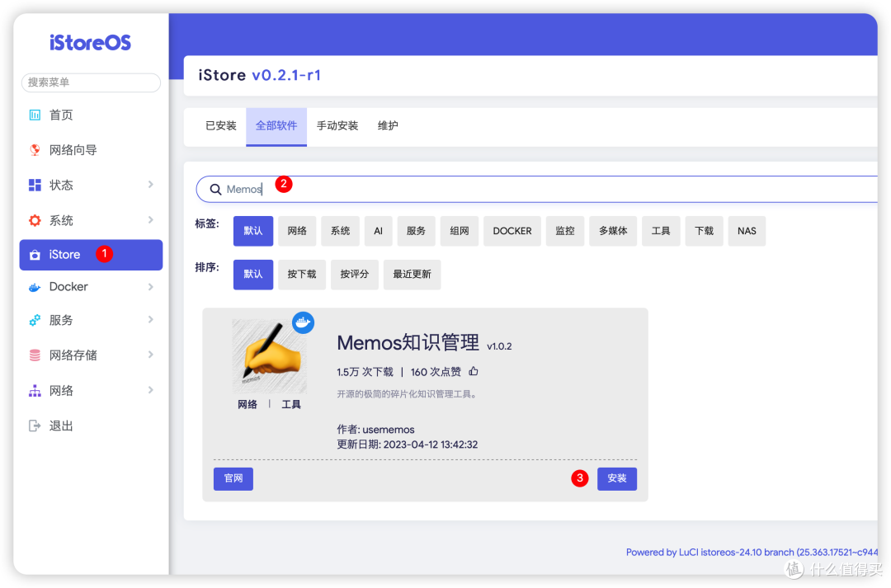Open the 手动安装 tab
891x588 pixels.
point(337,126)
